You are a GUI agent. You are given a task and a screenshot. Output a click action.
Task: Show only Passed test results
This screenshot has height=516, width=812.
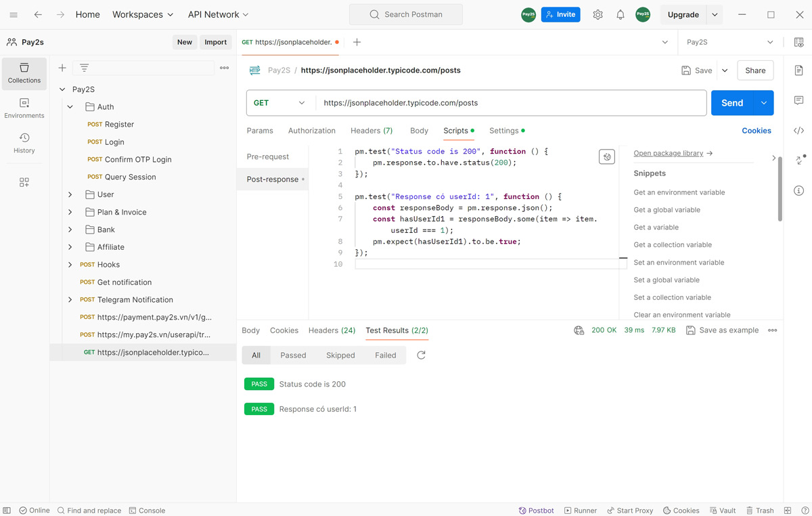click(x=293, y=356)
